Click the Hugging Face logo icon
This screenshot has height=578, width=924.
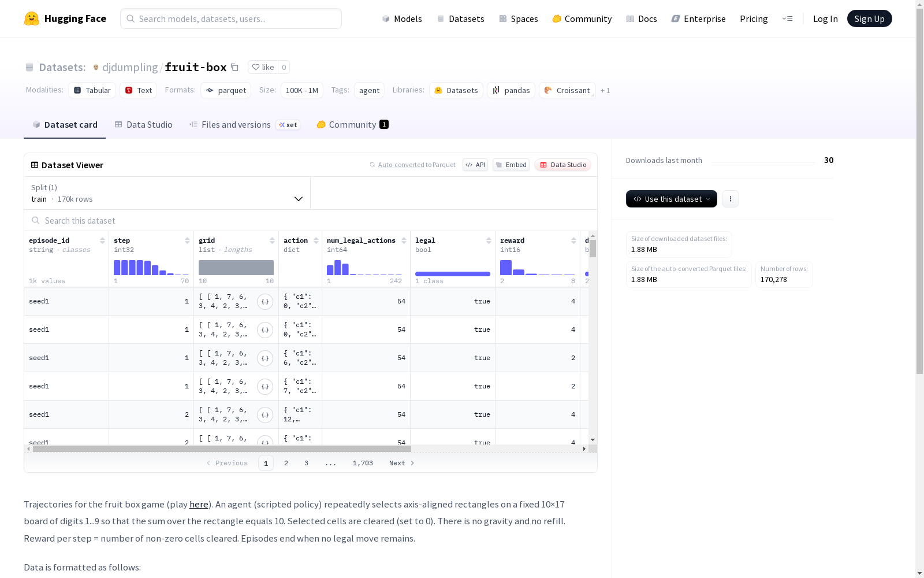tap(32, 18)
